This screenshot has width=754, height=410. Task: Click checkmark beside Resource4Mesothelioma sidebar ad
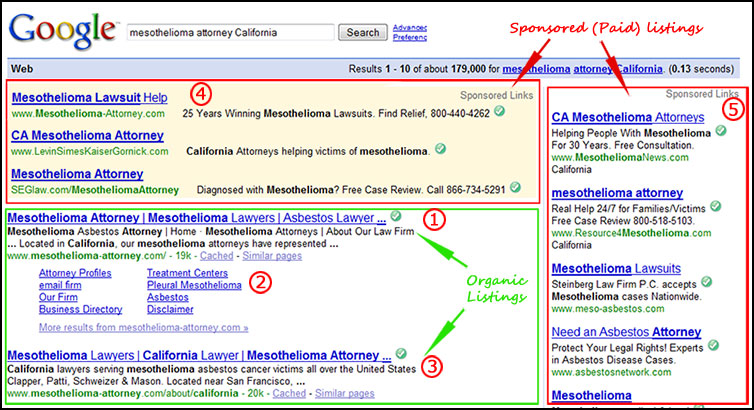tap(716, 206)
